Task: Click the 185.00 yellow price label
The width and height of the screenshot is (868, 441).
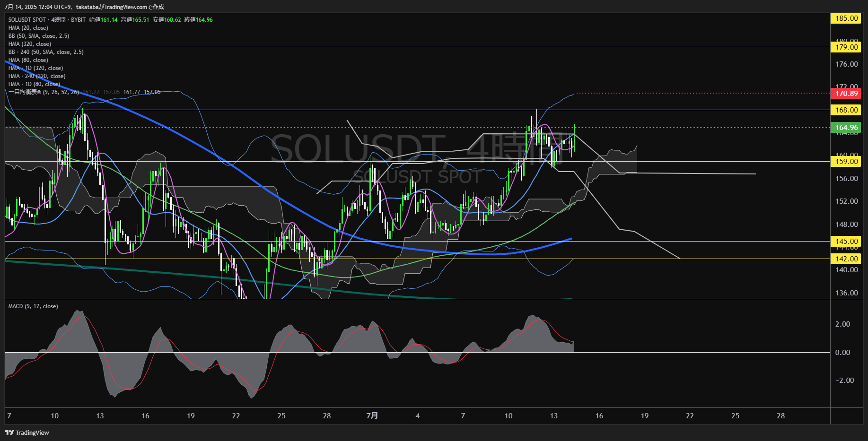Action: click(x=846, y=18)
